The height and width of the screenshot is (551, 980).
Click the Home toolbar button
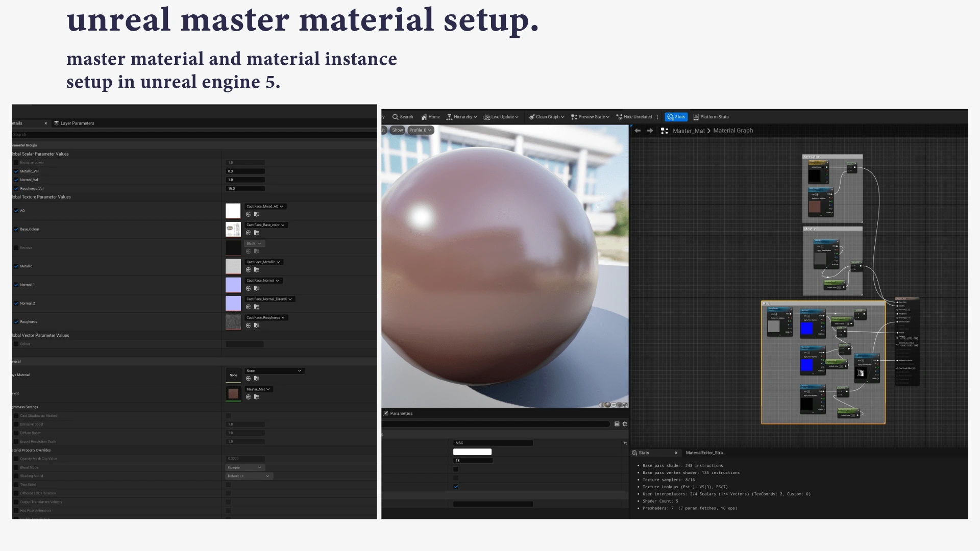(x=430, y=117)
